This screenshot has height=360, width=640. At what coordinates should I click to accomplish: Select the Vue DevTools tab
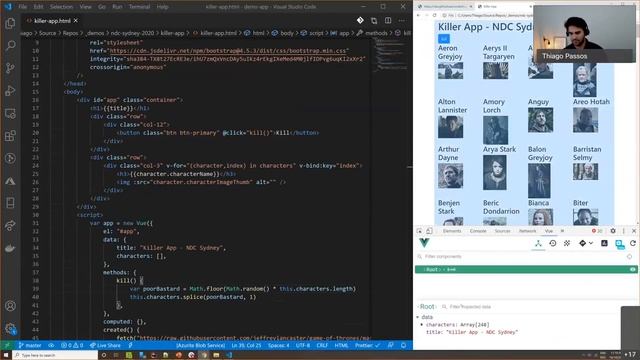click(x=549, y=231)
